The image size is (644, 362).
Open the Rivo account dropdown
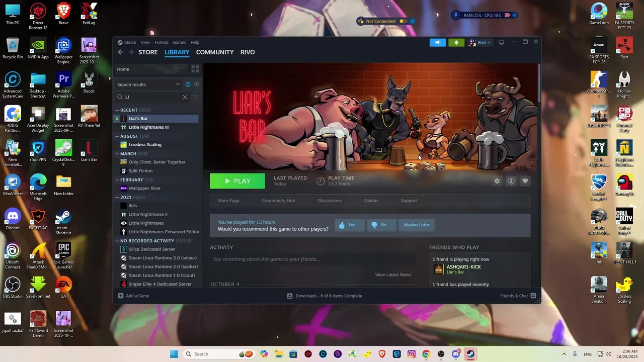[480, 42]
